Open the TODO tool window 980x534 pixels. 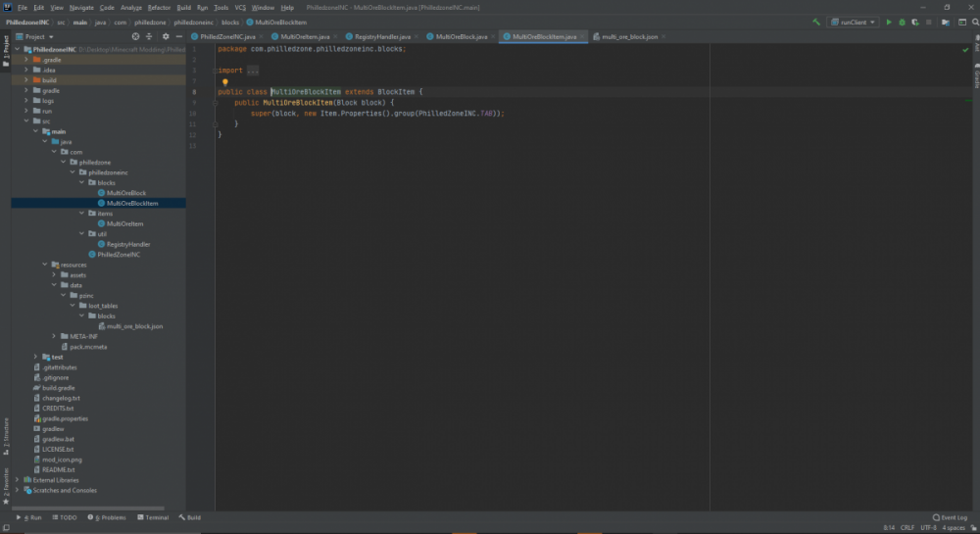65,517
